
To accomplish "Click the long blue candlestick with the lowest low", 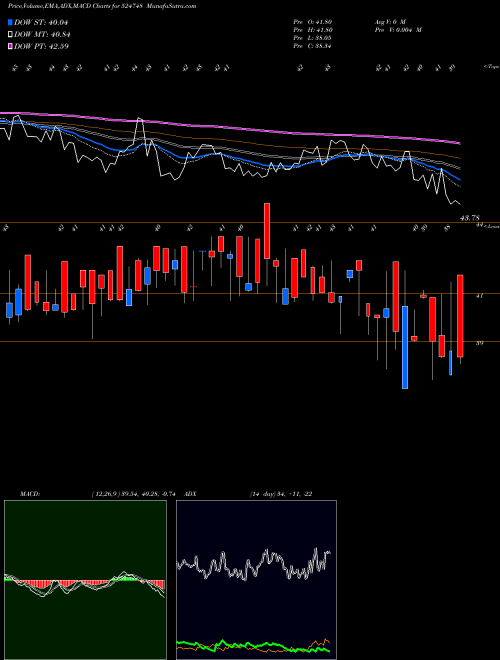I will coord(405,347).
